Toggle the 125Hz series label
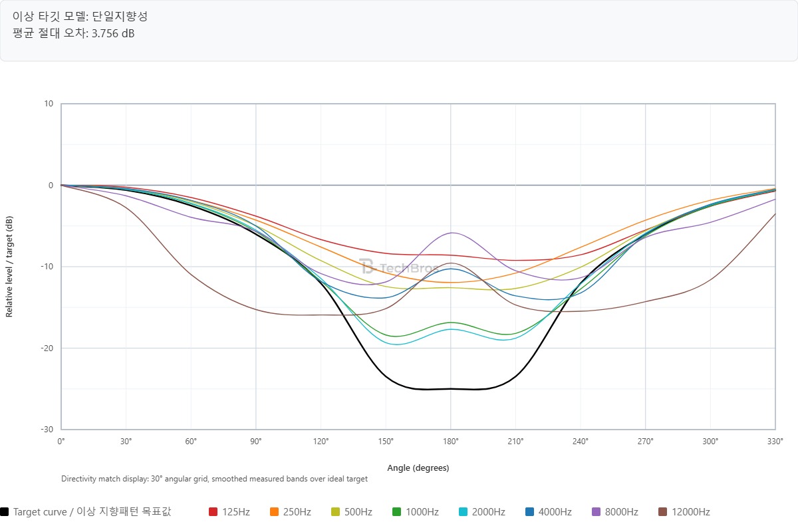The height and width of the screenshot is (532, 798). click(x=236, y=512)
